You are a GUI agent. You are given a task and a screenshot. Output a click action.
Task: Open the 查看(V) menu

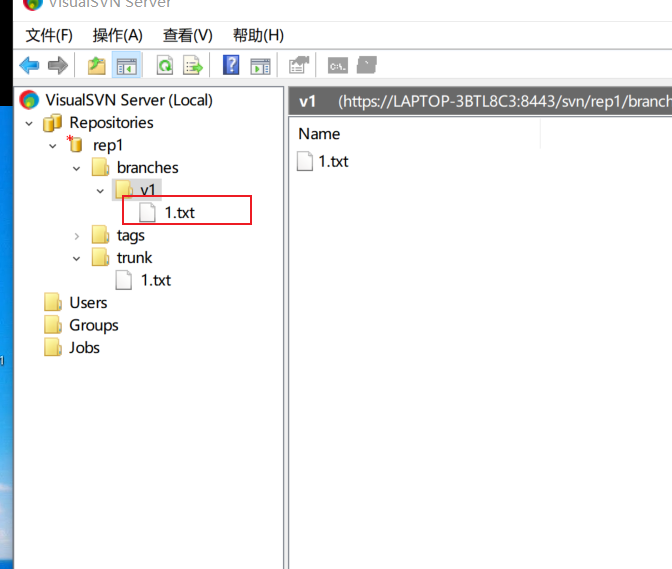point(188,35)
